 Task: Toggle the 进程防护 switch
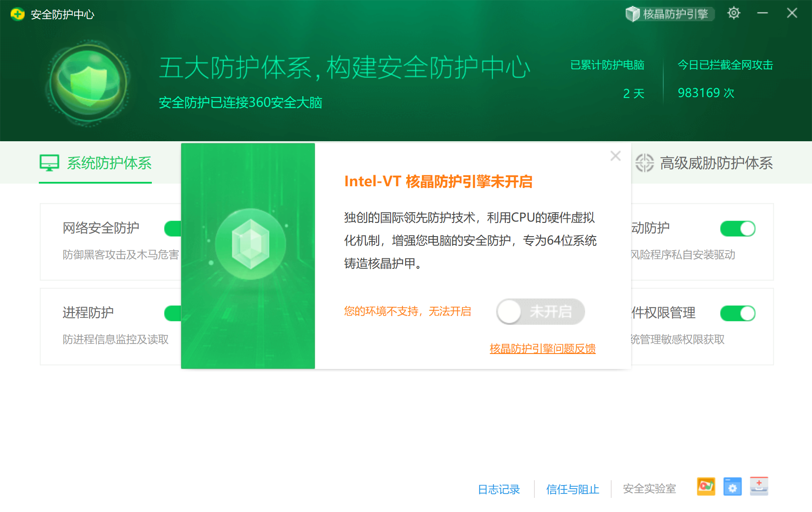pos(173,313)
